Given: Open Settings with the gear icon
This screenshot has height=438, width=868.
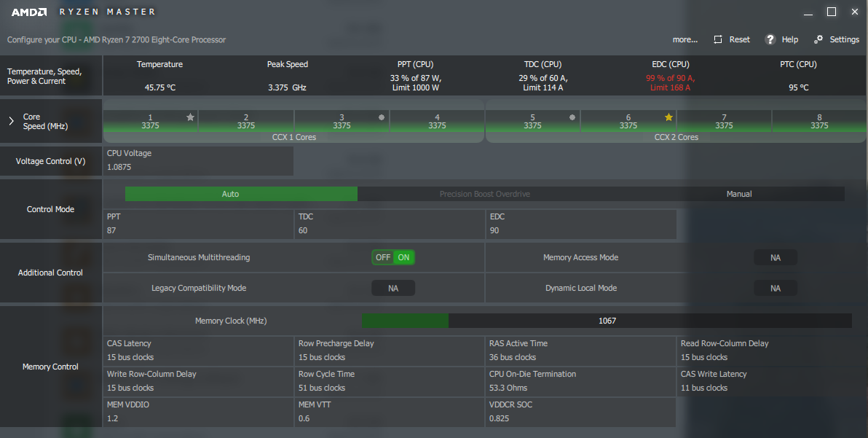Looking at the screenshot, I should 818,39.
